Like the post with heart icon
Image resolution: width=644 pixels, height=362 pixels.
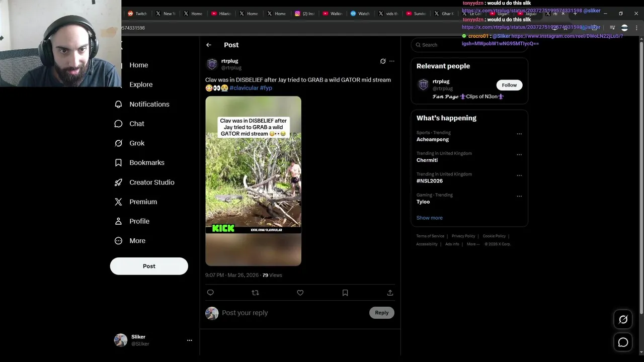[300, 293]
